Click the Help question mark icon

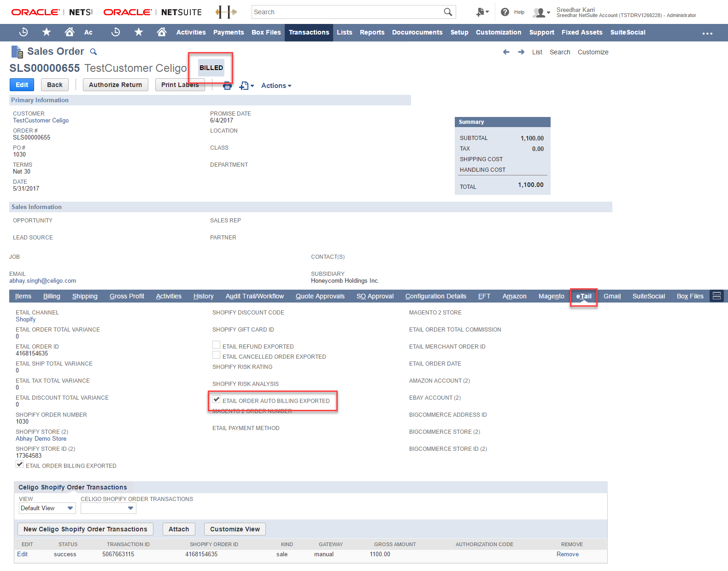pyautogui.click(x=505, y=12)
